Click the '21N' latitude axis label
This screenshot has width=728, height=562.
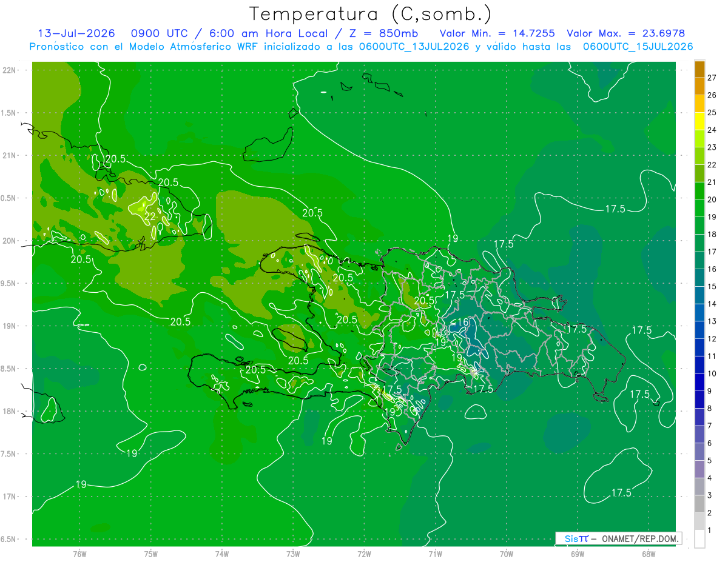click(x=9, y=156)
